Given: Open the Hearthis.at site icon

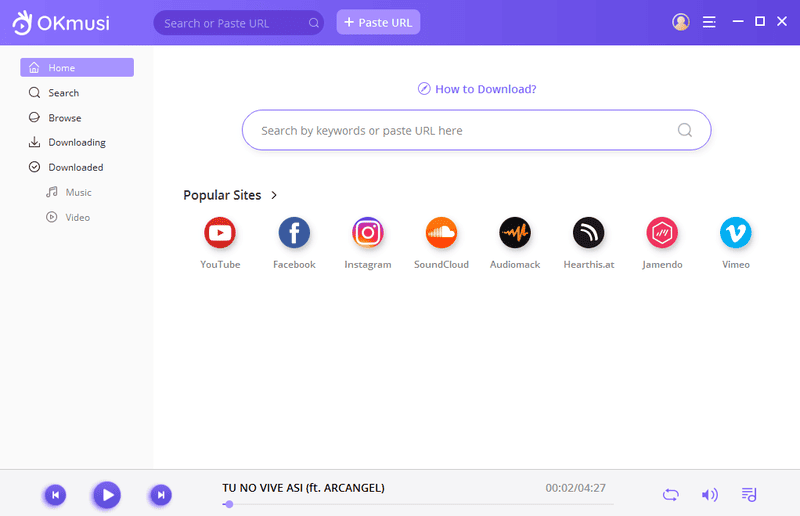Looking at the screenshot, I should 588,233.
